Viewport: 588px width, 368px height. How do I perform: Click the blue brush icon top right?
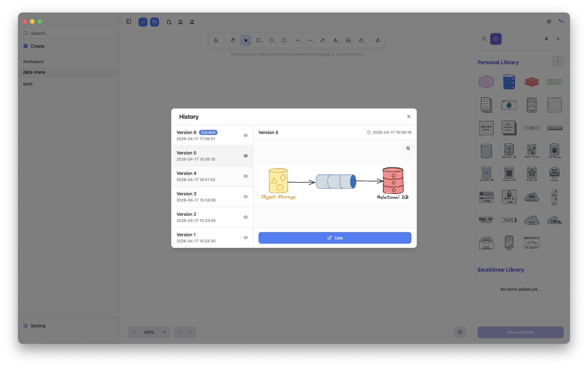pos(561,21)
